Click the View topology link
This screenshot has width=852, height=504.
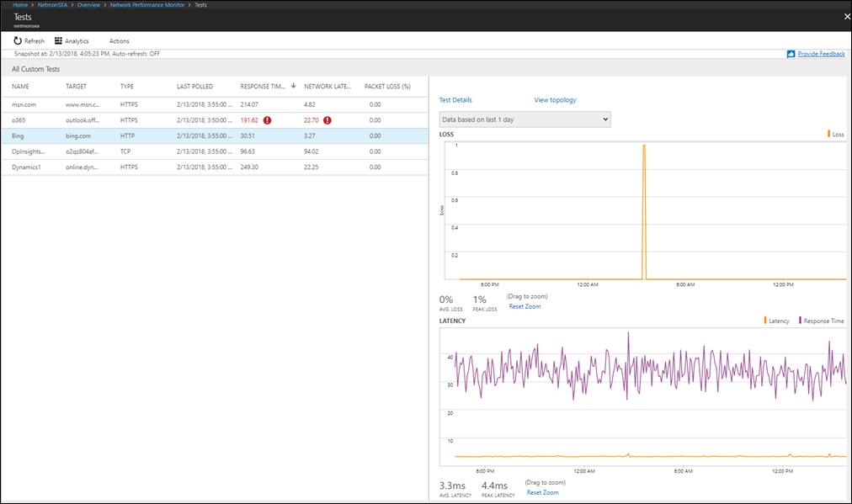tap(555, 100)
